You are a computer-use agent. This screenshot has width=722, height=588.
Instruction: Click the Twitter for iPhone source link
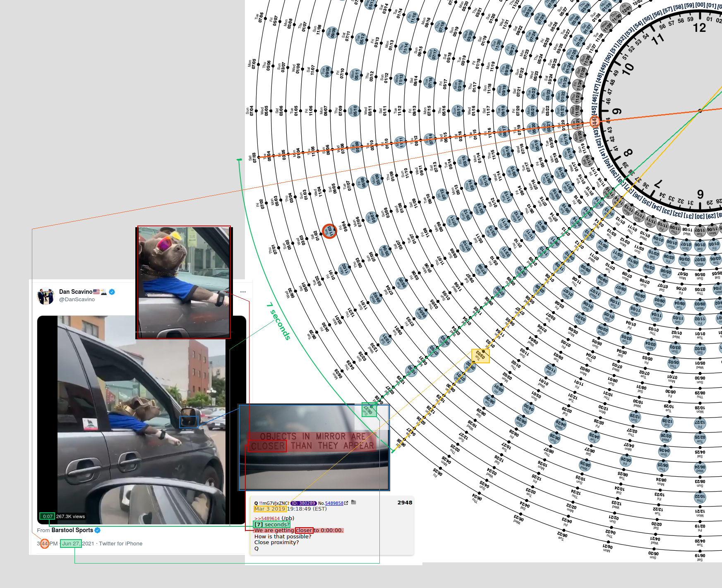[x=120, y=543]
